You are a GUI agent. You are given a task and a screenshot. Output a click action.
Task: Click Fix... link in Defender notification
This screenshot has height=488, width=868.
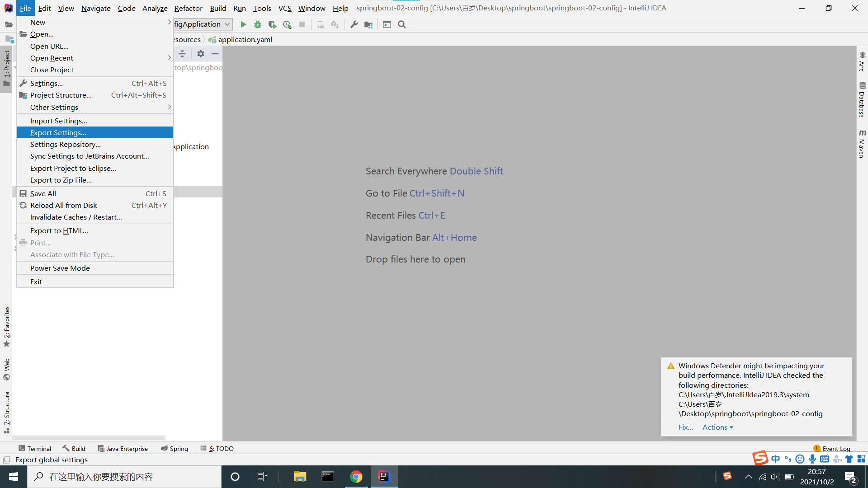pyautogui.click(x=685, y=427)
